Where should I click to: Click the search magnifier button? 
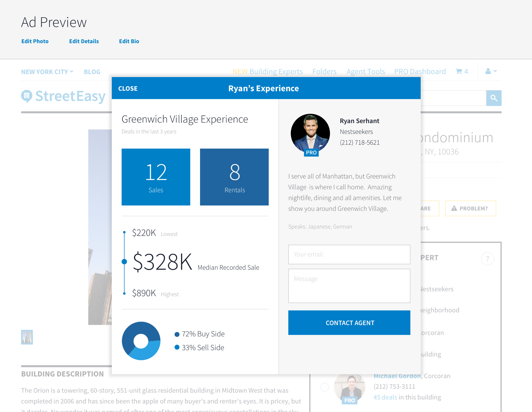[494, 98]
